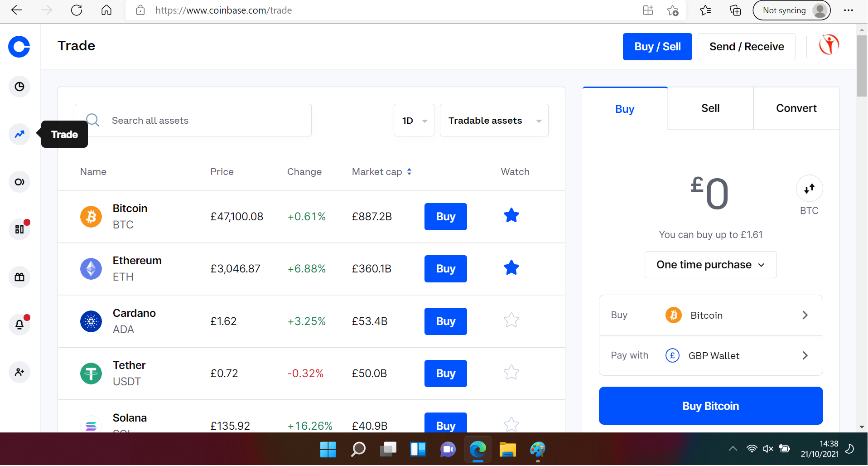Click the Buy / Sell header button
This screenshot has width=868, height=466.
click(657, 47)
